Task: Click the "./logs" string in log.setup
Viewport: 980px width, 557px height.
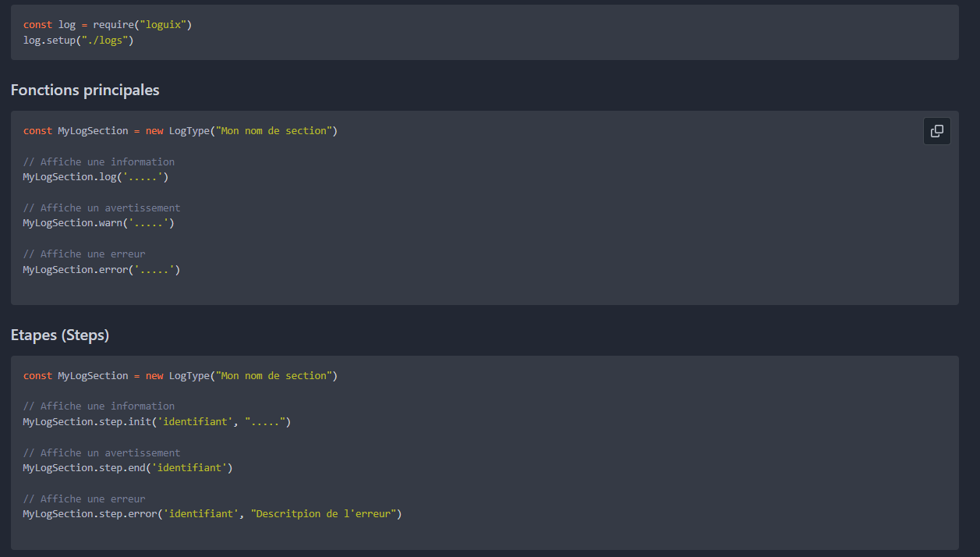Action: (104, 40)
